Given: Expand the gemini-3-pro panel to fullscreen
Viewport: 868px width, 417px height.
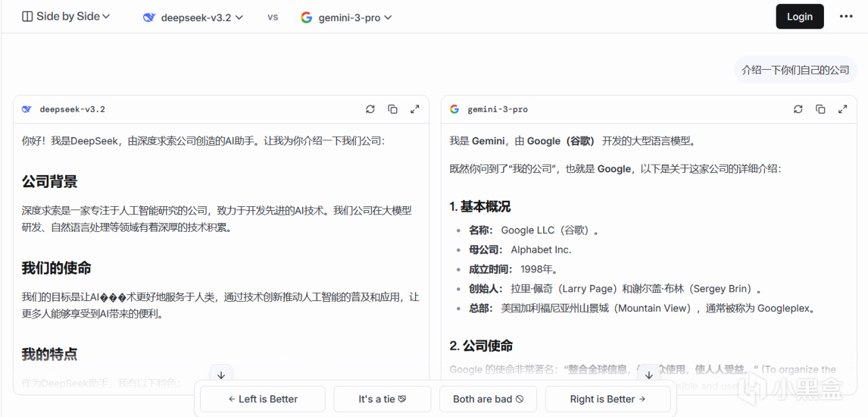Looking at the screenshot, I should pos(843,109).
